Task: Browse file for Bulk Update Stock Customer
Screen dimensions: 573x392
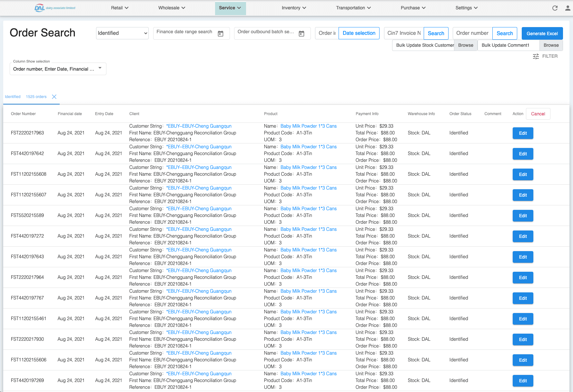Action: (466, 45)
